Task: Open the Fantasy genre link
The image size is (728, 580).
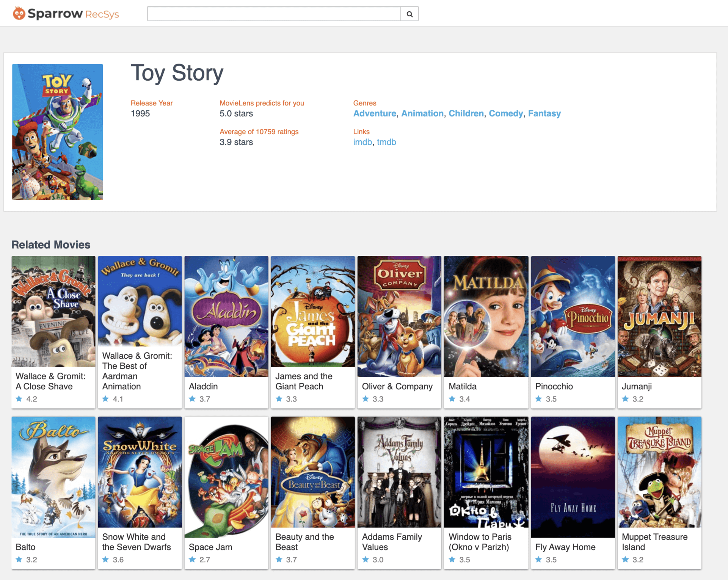Action: (544, 113)
